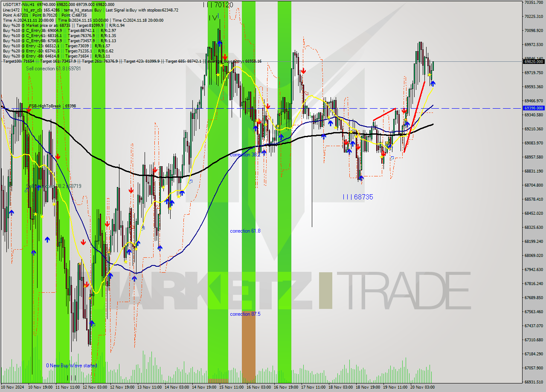
Task: Click the 67437.070 price axis label
Action: pos(534,326)
